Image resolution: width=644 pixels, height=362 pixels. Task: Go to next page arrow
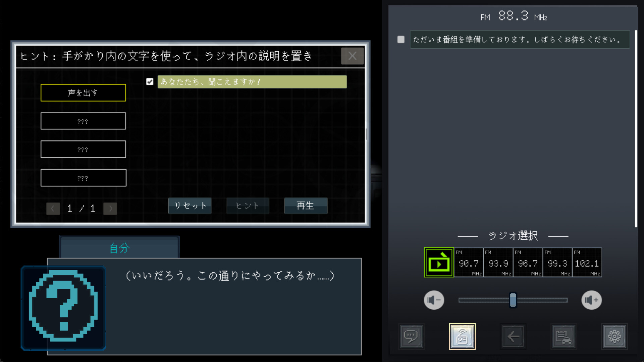click(x=110, y=208)
